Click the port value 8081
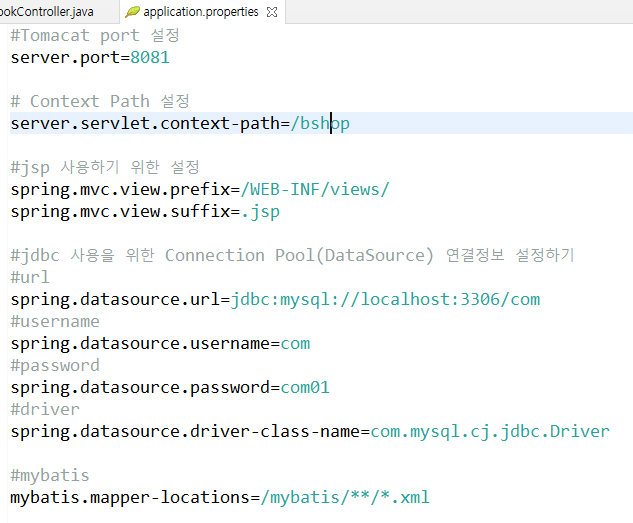 coord(150,57)
